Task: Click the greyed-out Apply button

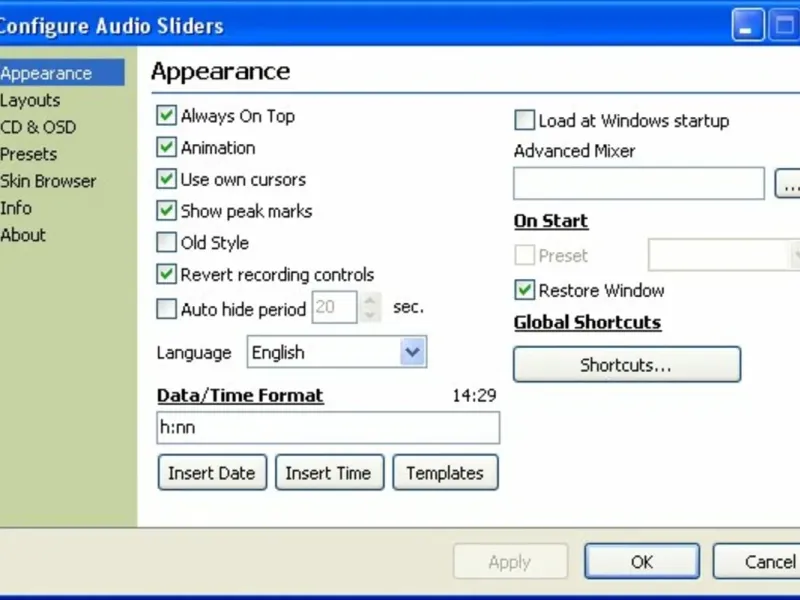Action: point(510,561)
